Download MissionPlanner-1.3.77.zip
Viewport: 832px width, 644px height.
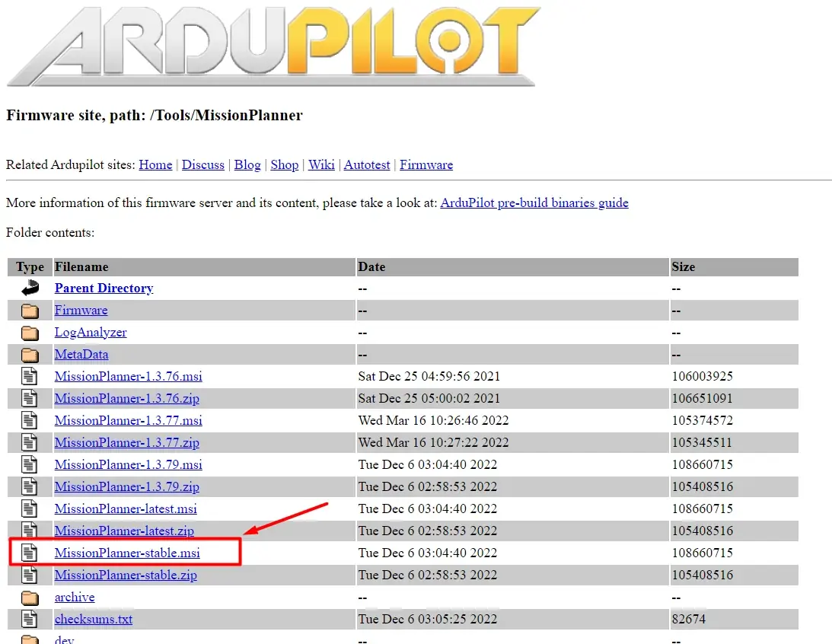coord(127,442)
